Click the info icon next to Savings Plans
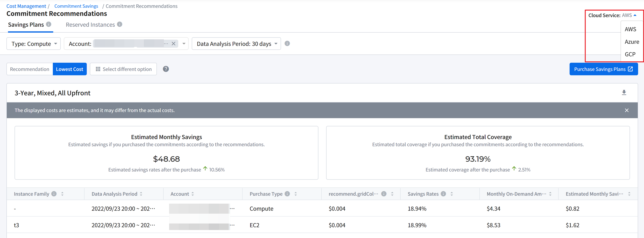This screenshot has width=644, height=238. [49, 24]
